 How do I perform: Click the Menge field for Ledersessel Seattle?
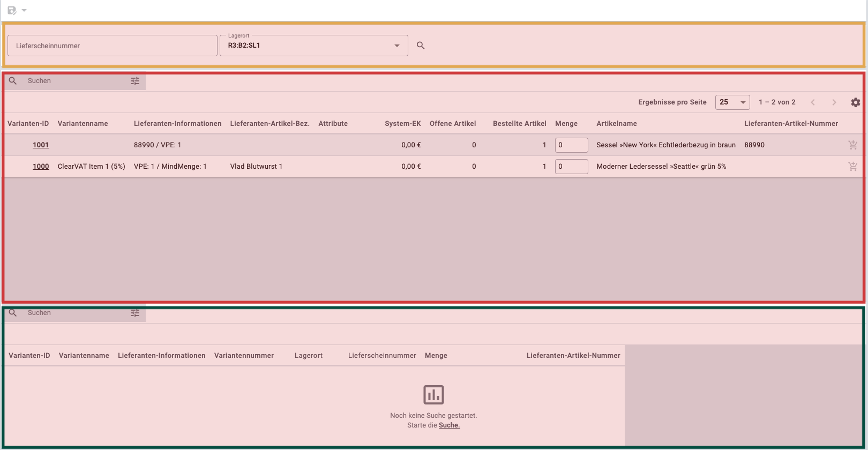tap(571, 167)
